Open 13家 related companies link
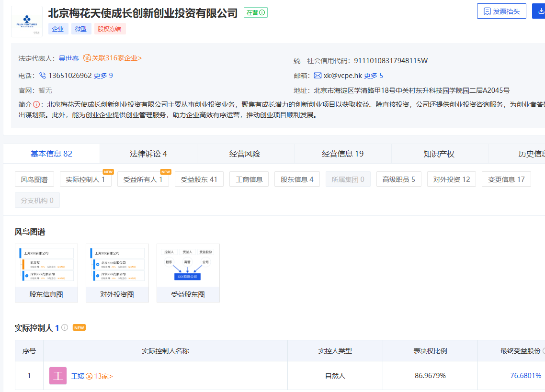 point(103,376)
